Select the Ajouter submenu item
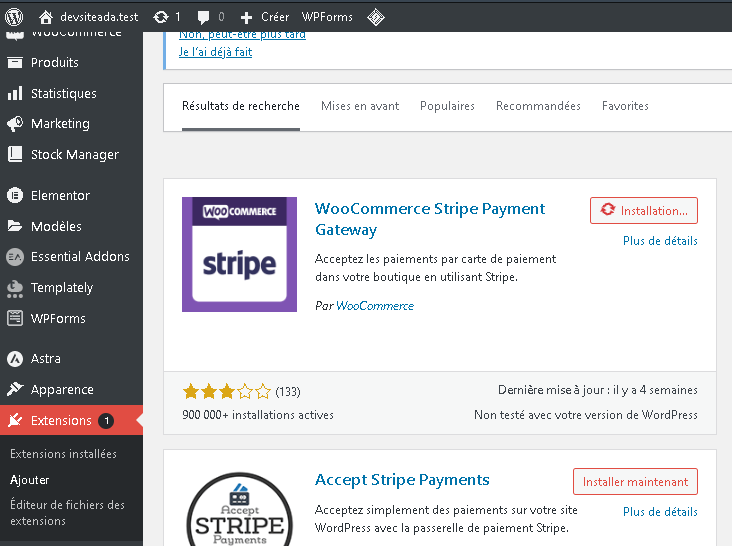The width and height of the screenshot is (732, 546). [29, 480]
